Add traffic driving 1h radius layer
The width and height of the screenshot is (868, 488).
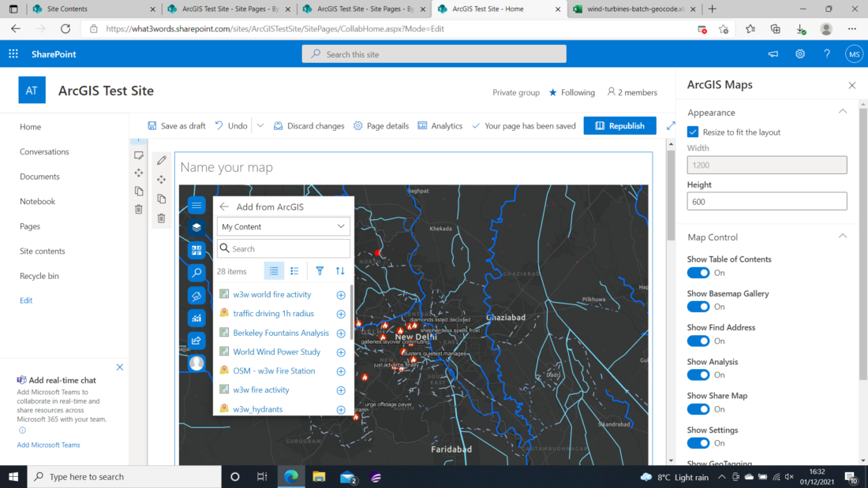coord(341,314)
